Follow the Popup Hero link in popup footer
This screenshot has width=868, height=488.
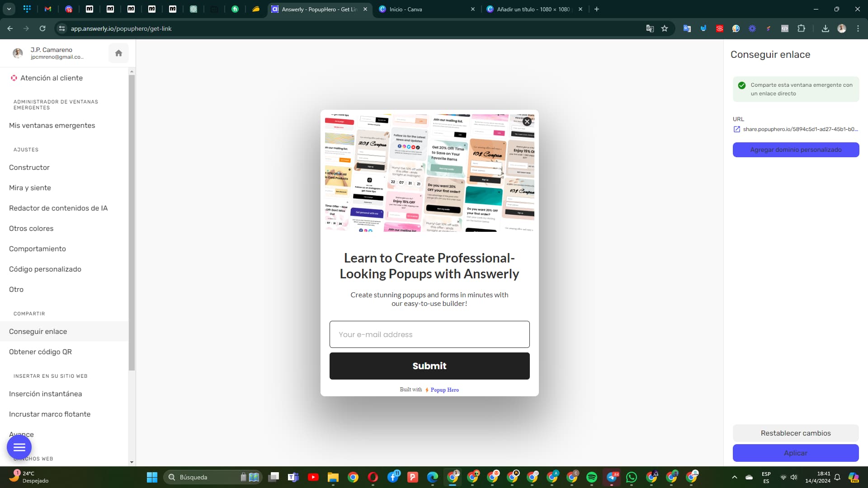point(444,390)
